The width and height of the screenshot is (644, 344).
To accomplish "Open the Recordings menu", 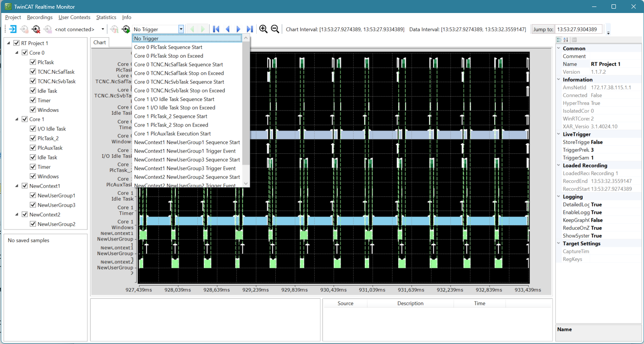I will point(40,17).
